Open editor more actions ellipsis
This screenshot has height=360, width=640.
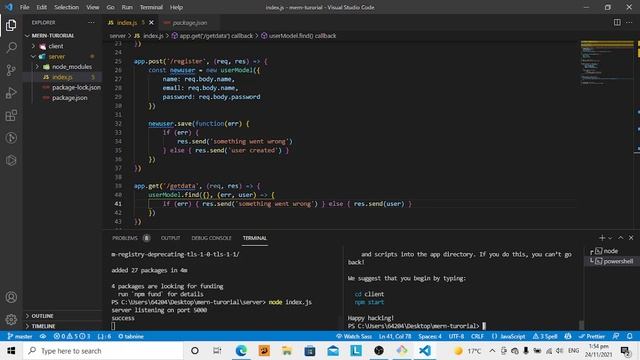click(x=629, y=22)
